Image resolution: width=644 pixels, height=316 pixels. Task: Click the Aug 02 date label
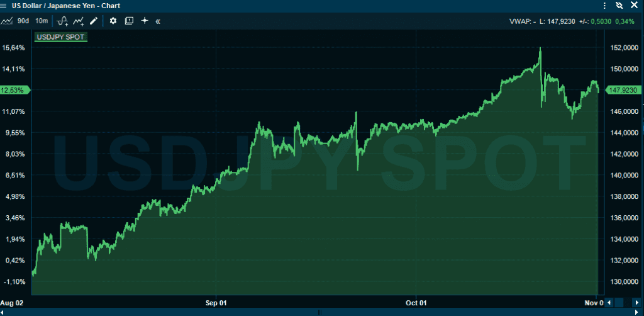[x=10, y=303]
